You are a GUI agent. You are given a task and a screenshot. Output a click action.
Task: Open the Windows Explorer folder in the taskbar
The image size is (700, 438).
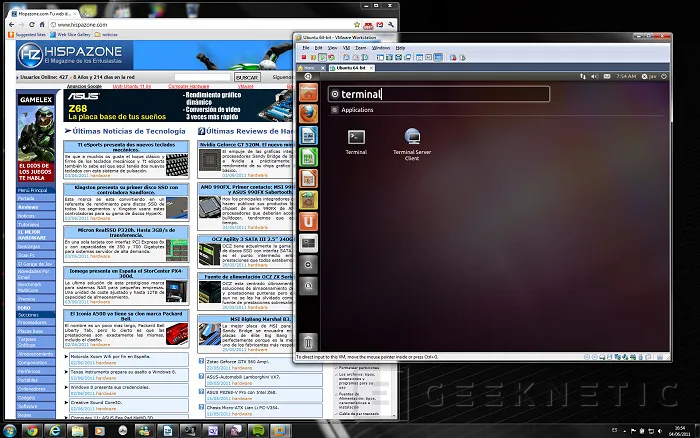click(x=77, y=431)
